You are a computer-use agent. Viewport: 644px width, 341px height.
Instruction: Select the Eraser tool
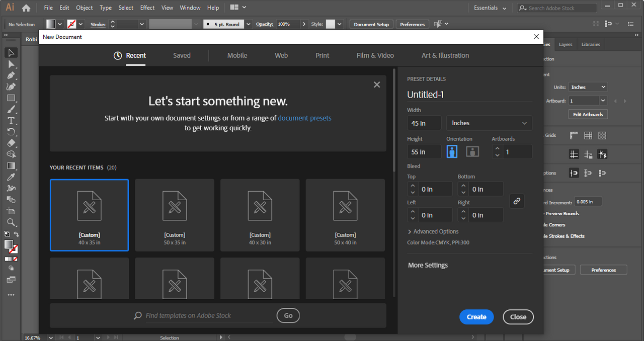point(11,143)
